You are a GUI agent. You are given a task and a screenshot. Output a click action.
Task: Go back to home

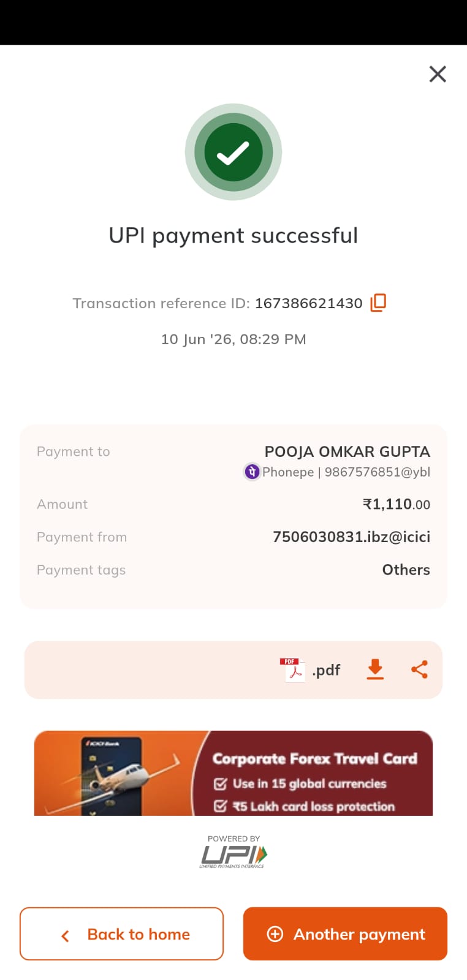coord(121,933)
